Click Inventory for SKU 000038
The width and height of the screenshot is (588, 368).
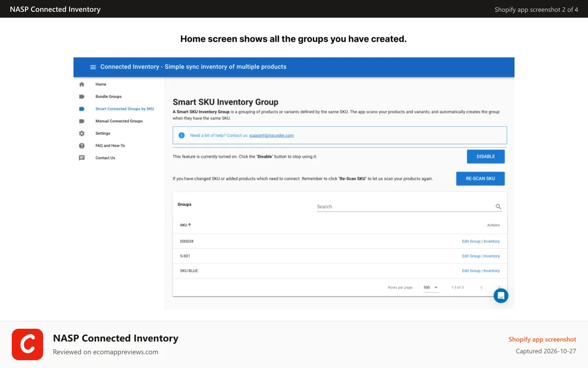tap(491, 241)
